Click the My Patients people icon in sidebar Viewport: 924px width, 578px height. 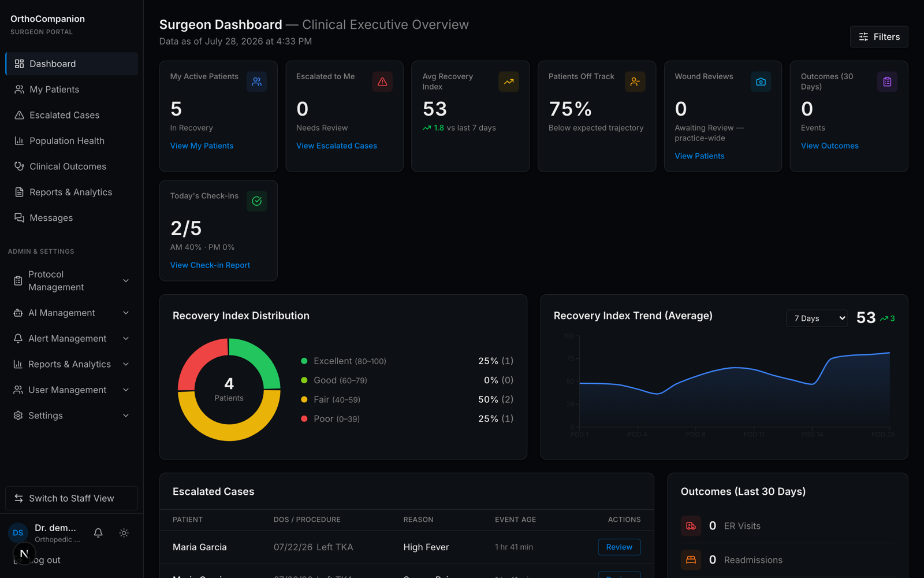[x=19, y=90]
